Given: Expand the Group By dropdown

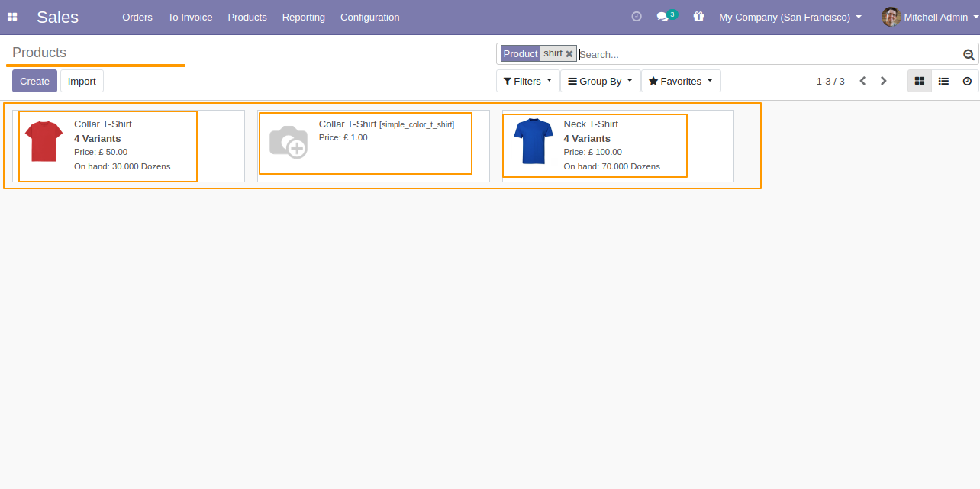Looking at the screenshot, I should pos(601,81).
